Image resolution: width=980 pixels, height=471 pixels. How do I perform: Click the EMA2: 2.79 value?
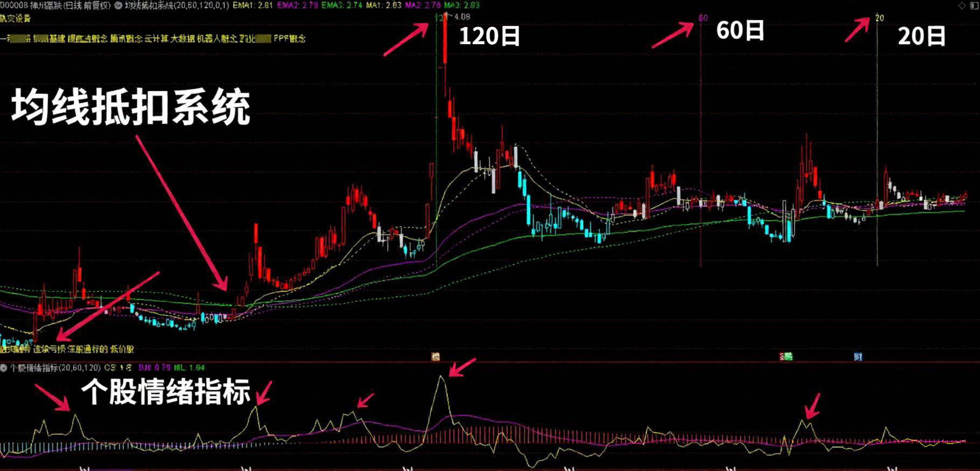[x=297, y=5]
